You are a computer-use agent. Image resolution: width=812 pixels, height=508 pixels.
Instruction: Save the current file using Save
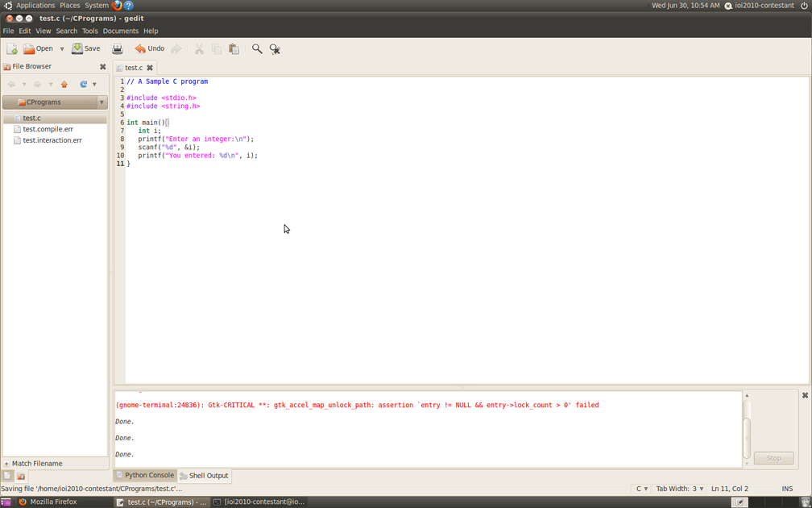[86, 48]
